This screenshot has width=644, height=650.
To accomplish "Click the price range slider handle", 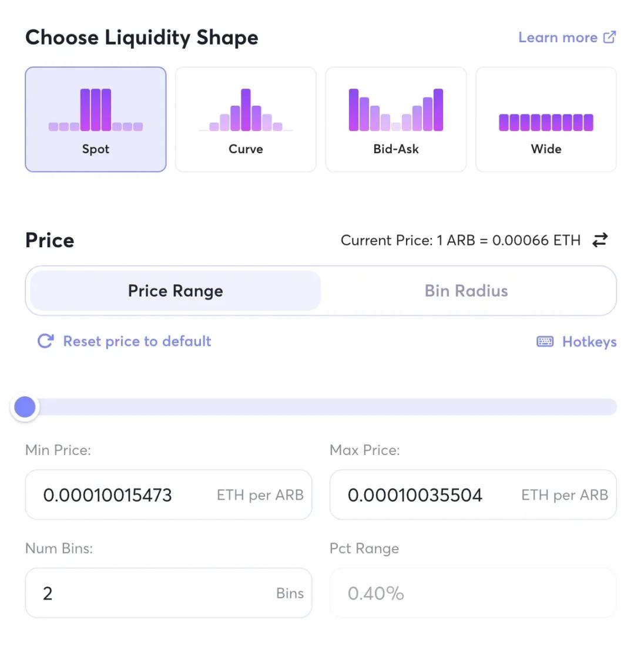I will coord(25,407).
